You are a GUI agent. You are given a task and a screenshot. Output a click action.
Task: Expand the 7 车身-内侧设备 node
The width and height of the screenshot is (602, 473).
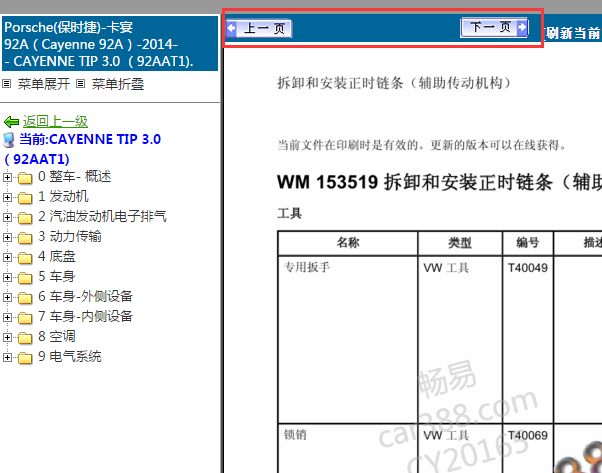pos(7,317)
